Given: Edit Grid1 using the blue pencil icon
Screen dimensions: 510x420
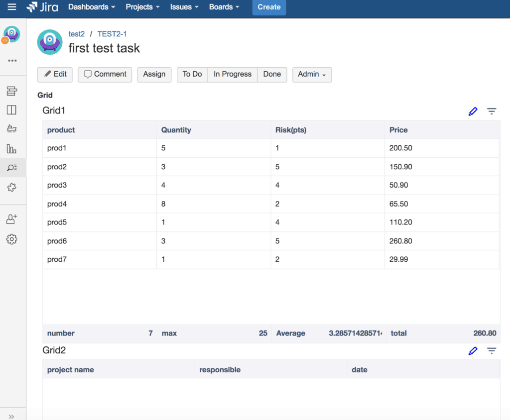Looking at the screenshot, I should pyautogui.click(x=472, y=111).
